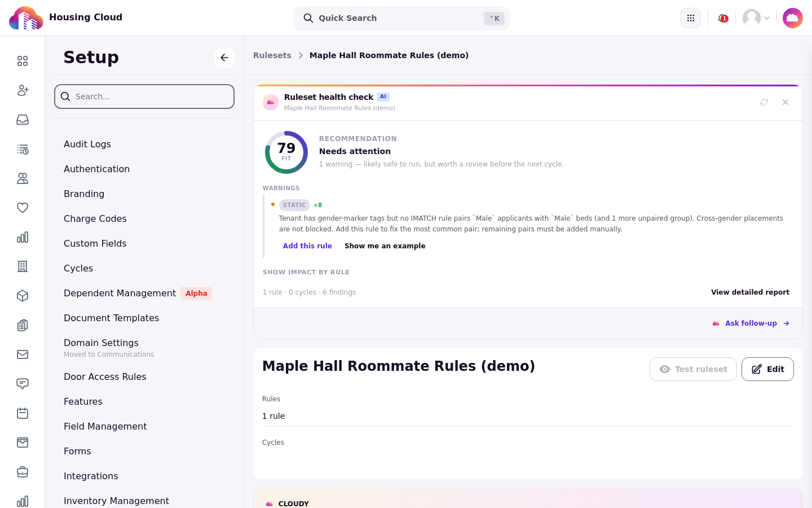This screenshot has height=508, width=812.
Task: Select Dependent Management in the Setup menu
Action: (120, 293)
